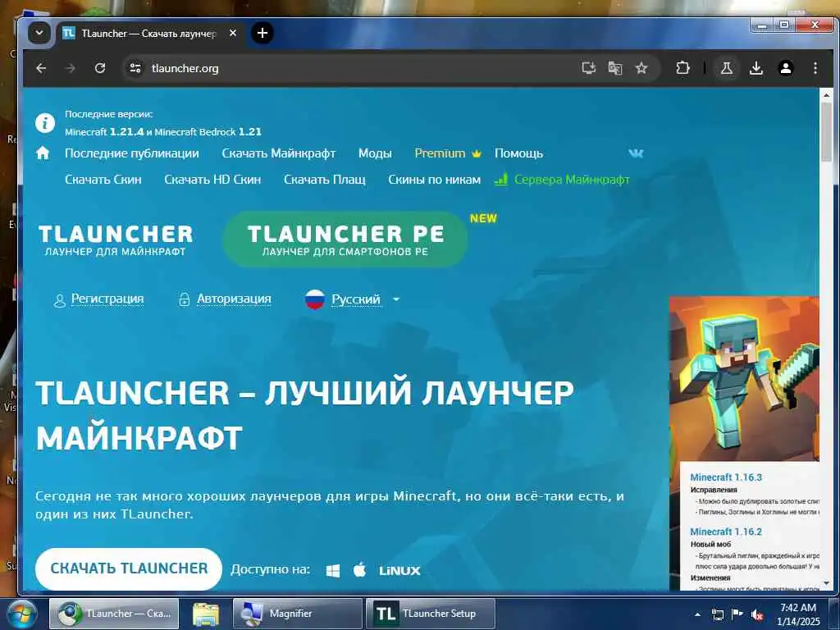Click the scrollbar down arrow
This screenshot has height=630, width=840.
[826, 583]
